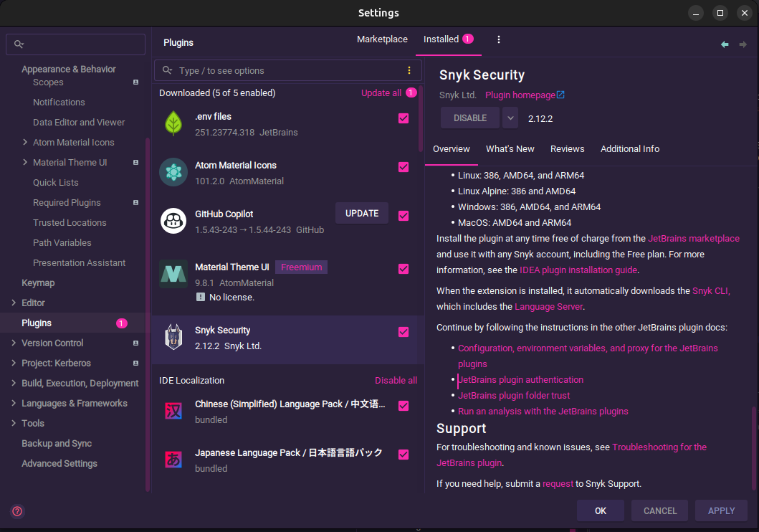This screenshot has width=759, height=532.
Task: Disable Atom Material Icons via checkbox
Action: coord(404,167)
